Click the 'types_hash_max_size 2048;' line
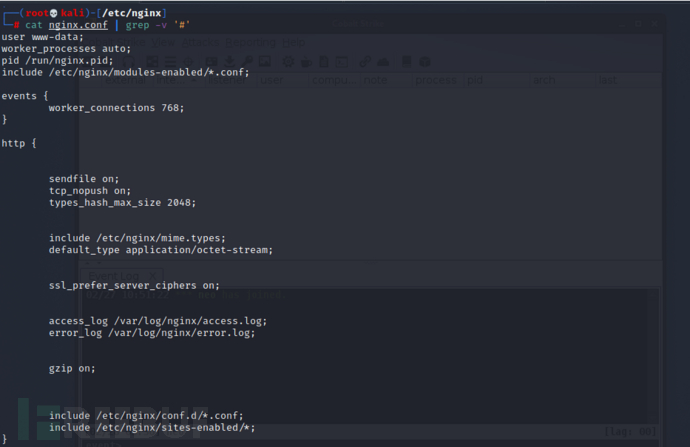 click(121, 202)
